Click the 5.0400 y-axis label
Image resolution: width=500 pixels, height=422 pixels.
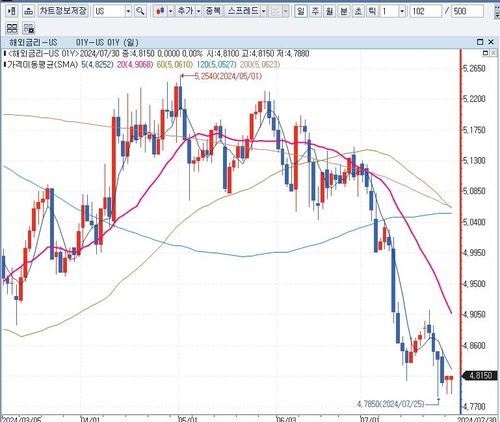(x=474, y=222)
